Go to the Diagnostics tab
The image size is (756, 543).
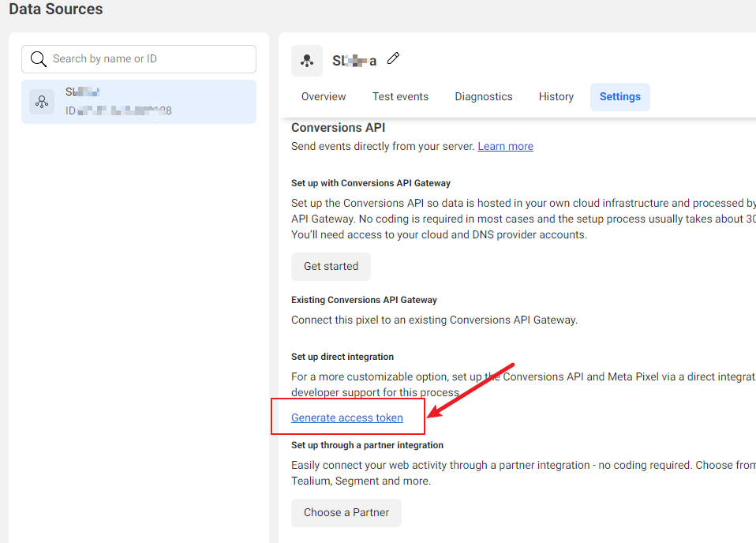click(484, 97)
